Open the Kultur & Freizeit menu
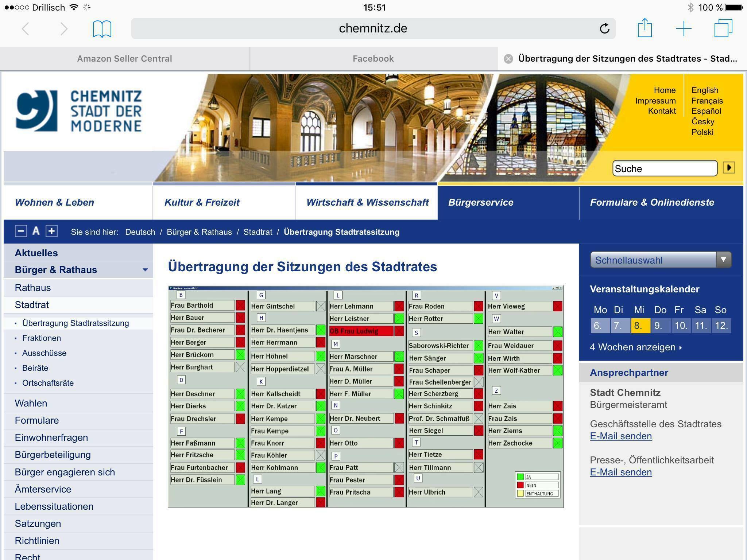 pos(202,202)
